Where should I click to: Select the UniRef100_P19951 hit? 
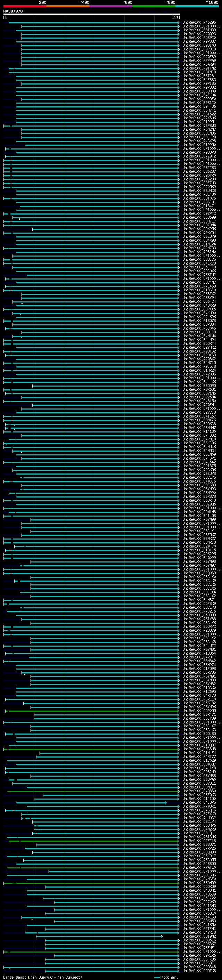199,122
